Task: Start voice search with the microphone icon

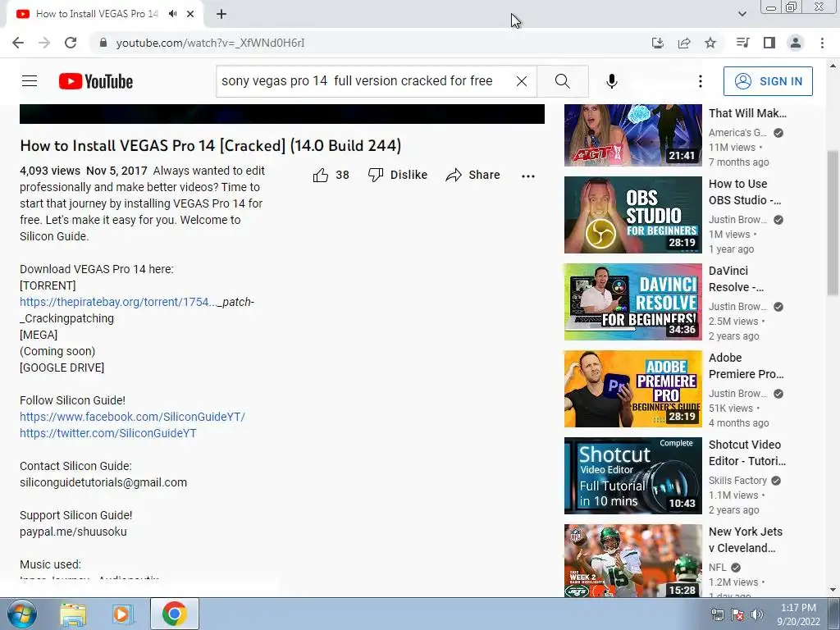Action: (x=612, y=81)
